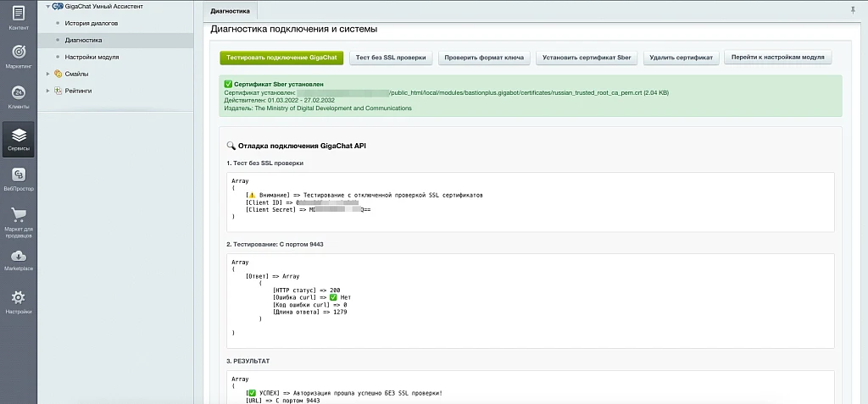Click the [Длина ответа] => 1279 line
This screenshot has height=404, width=868.
309,312
